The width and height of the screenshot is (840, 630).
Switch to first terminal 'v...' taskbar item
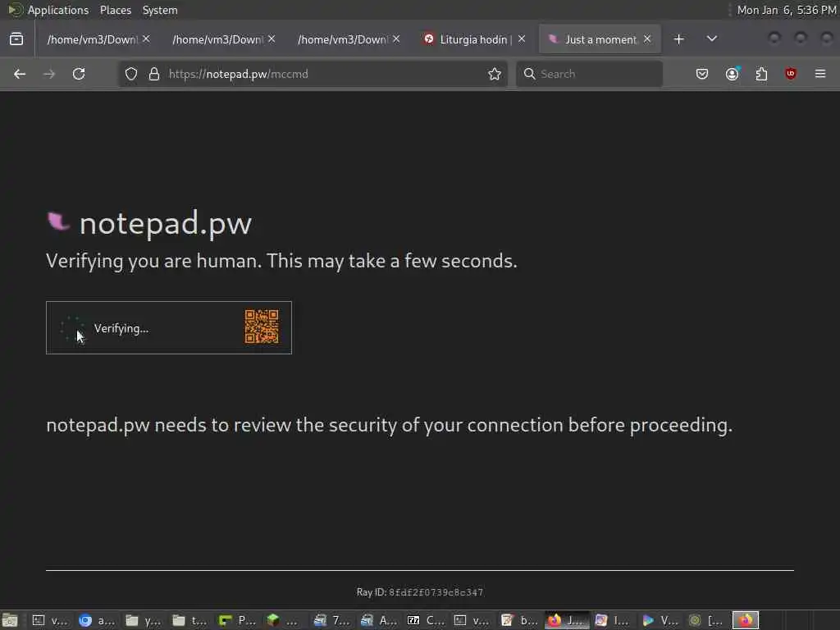pos(49,620)
